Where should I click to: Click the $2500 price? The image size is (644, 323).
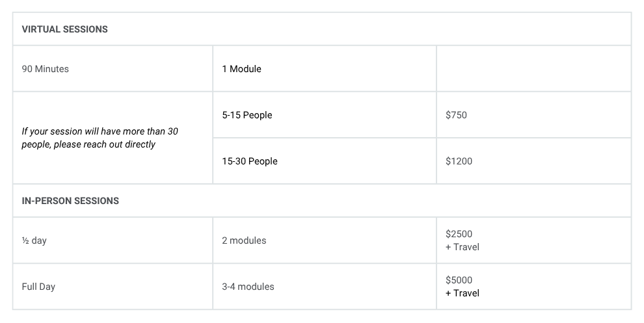459,234
